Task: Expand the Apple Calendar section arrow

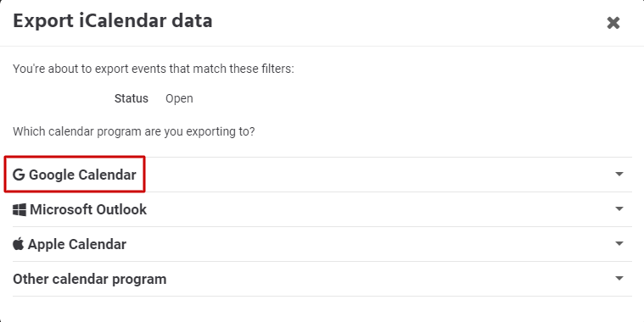Action: pos(619,244)
